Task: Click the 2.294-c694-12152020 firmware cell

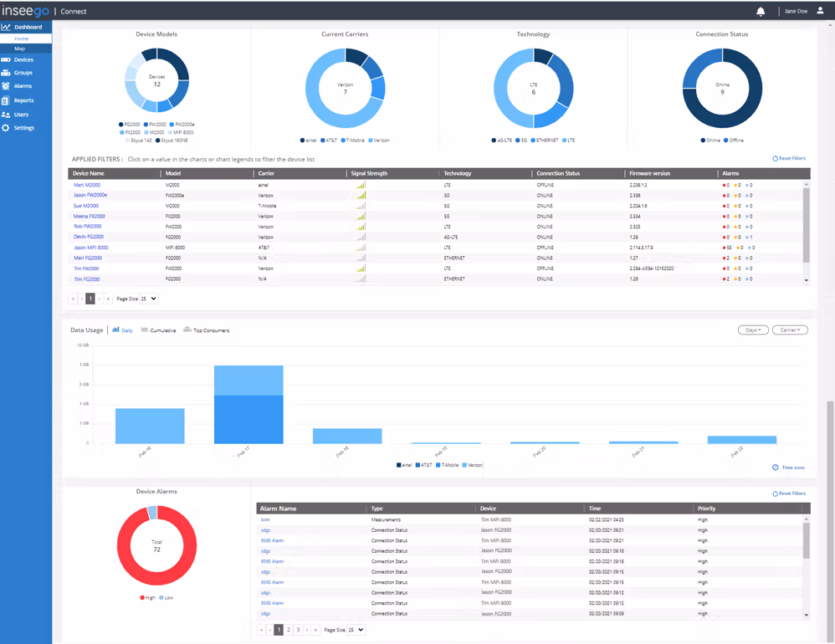Action: [x=651, y=268]
